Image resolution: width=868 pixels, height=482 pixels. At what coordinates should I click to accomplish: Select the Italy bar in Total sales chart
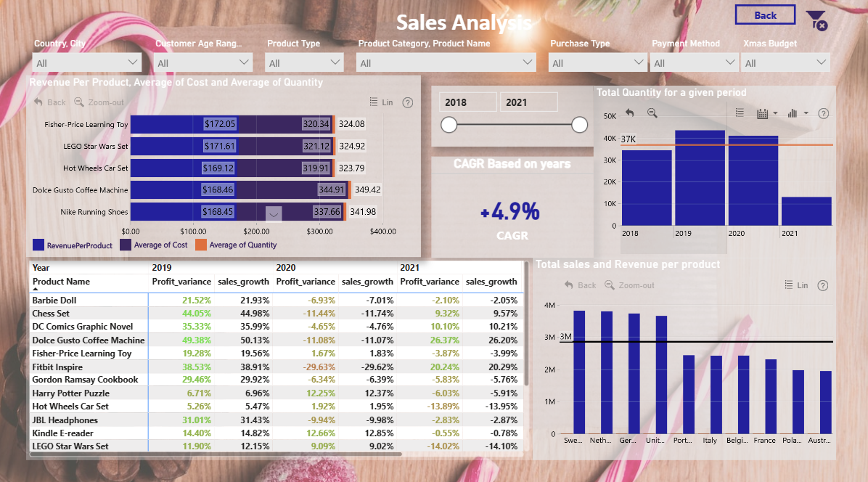(716, 395)
